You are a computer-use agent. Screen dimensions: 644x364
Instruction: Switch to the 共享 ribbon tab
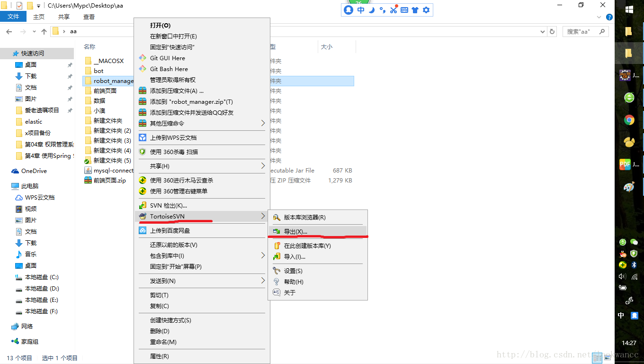(64, 17)
